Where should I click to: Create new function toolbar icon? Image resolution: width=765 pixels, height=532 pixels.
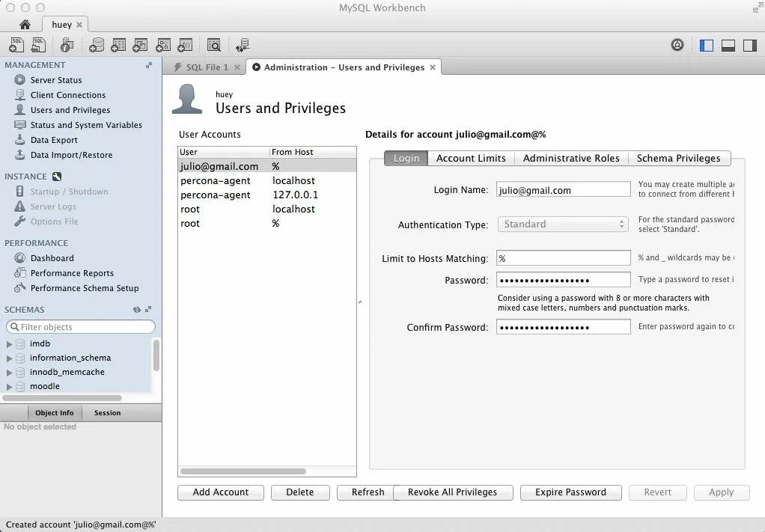click(x=185, y=45)
